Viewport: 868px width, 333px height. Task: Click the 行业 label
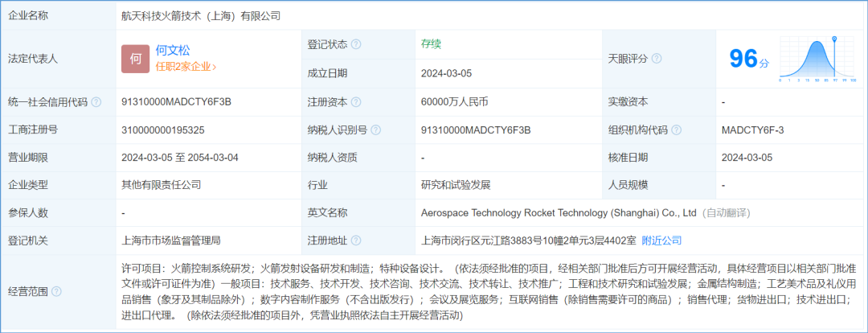[317, 185]
